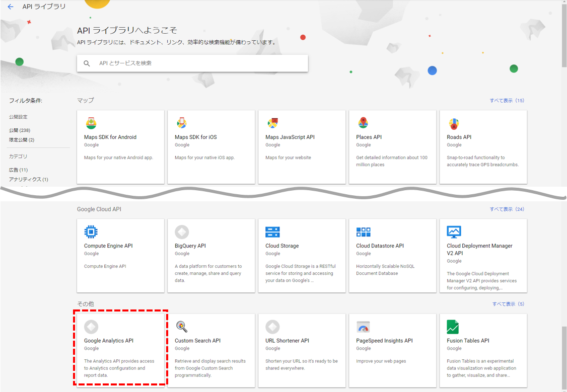Click the BigQuery API icon
The height and width of the screenshot is (392, 567).
(181, 232)
